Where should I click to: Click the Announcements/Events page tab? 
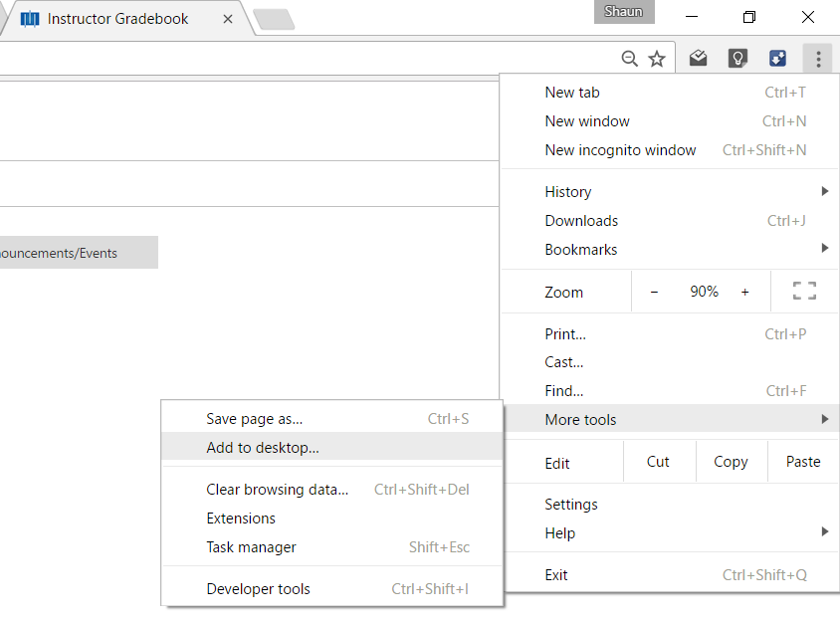point(79,253)
